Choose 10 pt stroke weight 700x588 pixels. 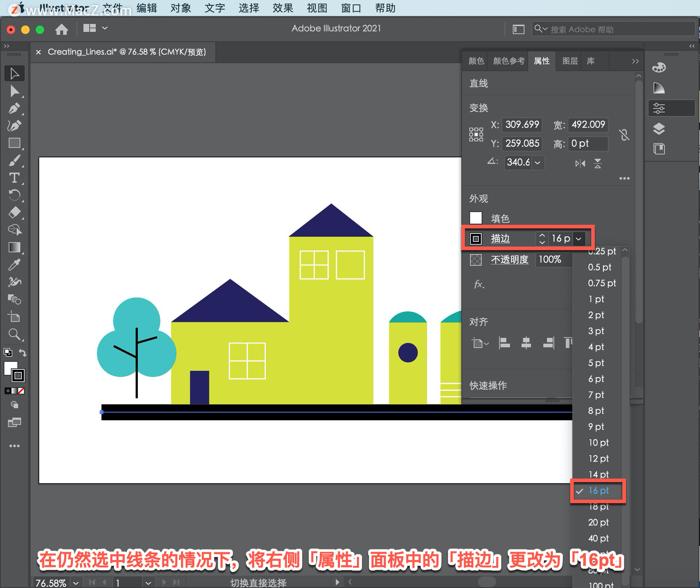[x=598, y=443]
